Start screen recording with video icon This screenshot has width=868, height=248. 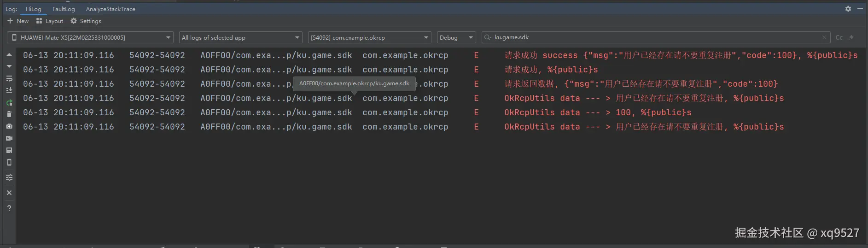point(9,138)
